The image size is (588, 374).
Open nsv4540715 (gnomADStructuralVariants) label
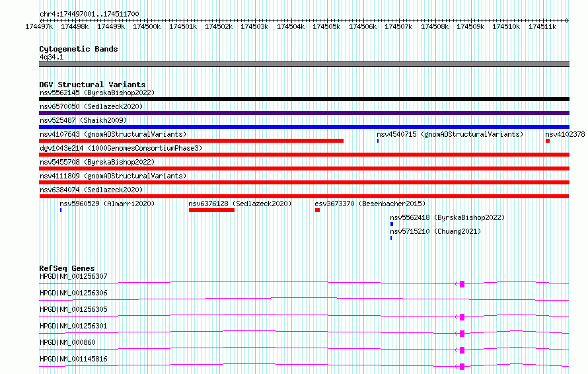[450, 134]
